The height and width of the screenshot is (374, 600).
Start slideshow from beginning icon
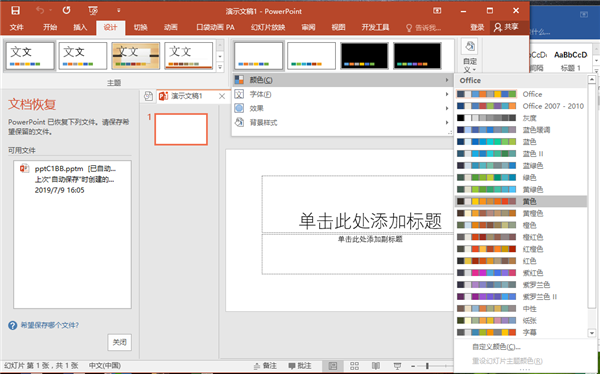tap(93, 11)
